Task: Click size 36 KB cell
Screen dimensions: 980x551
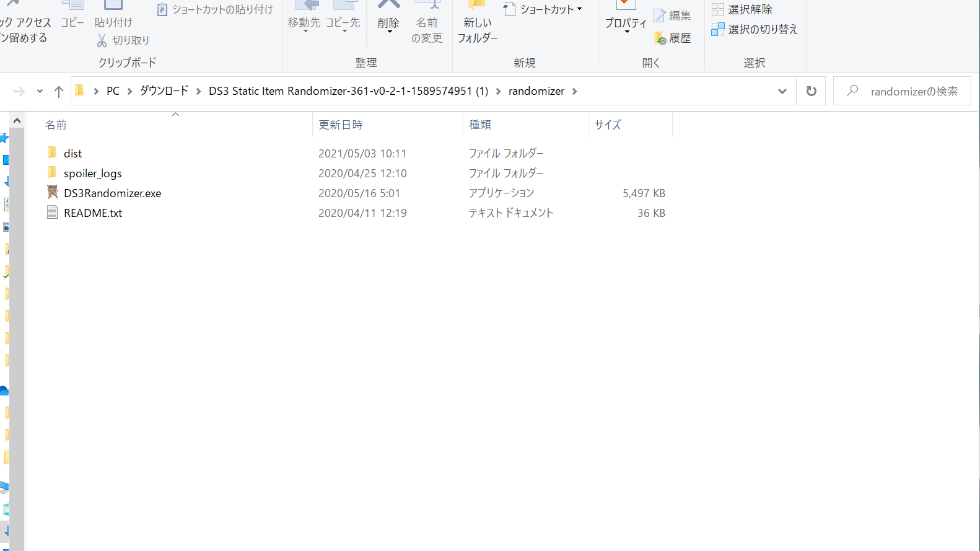Action: pos(651,213)
